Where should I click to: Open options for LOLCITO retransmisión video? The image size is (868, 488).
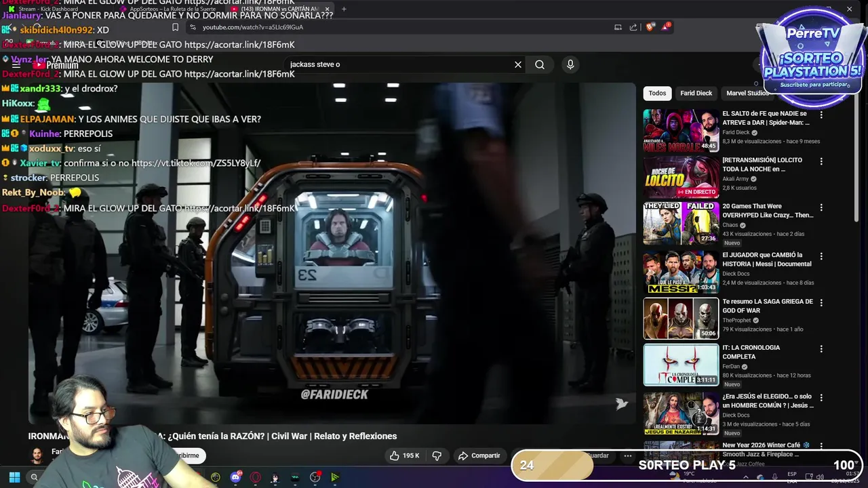click(x=821, y=161)
